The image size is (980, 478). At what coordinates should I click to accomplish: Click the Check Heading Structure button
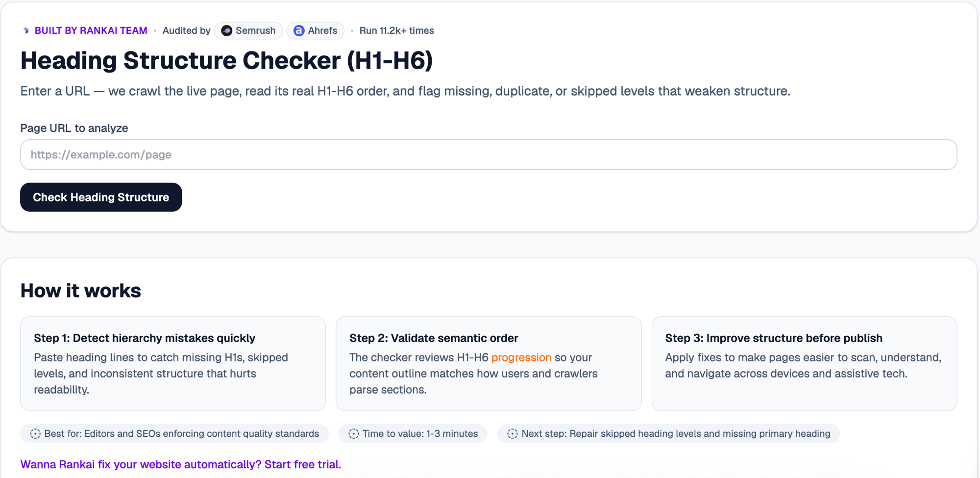point(101,197)
